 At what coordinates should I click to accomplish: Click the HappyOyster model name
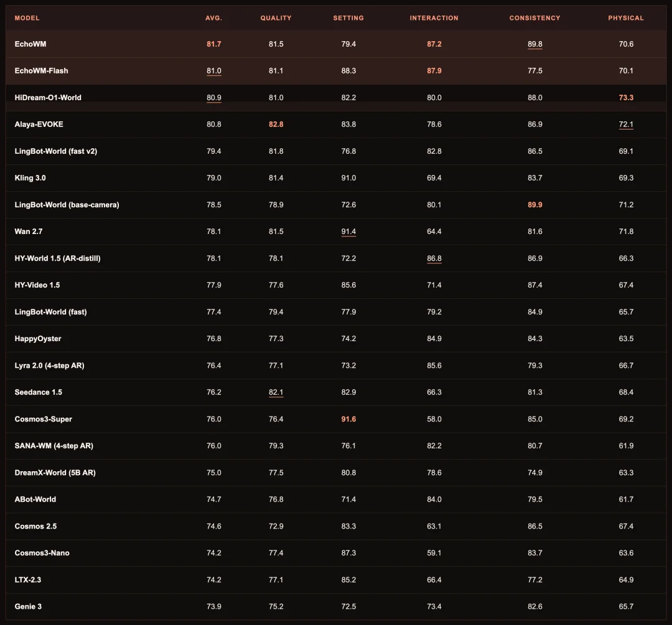click(38, 339)
